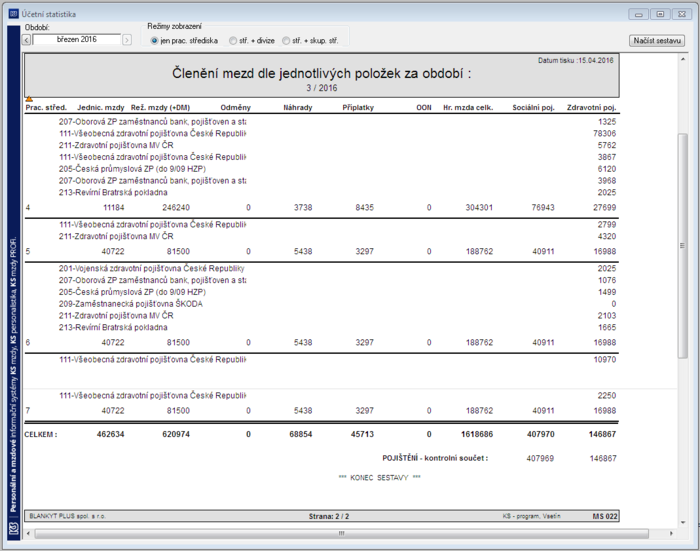Click horizontal scrollbar left arrow
Viewport: 700px width, 551px height.
29,533
